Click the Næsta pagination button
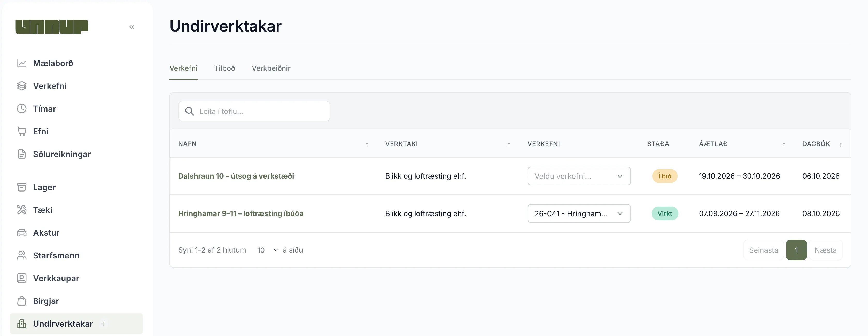 point(826,250)
